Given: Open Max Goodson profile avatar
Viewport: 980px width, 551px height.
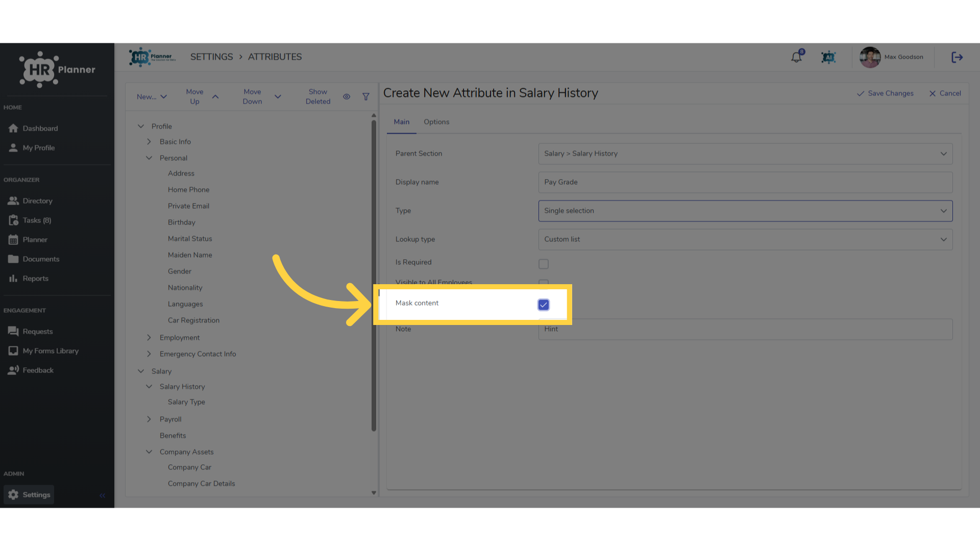Looking at the screenshot, I should click(870, 57).
